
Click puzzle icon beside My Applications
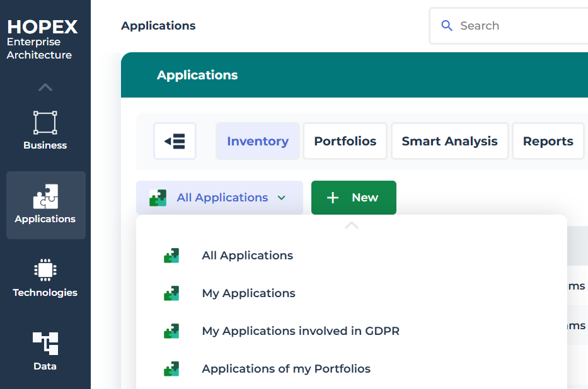coord(171,293)
